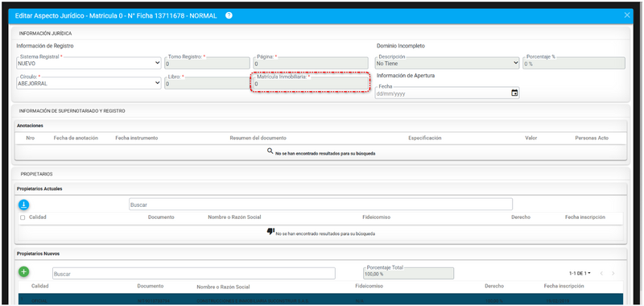Click the search magnifier icon in Anotaciones
Image resolution: width=644 pixels, height=306 pixels.
click(270, 151)
